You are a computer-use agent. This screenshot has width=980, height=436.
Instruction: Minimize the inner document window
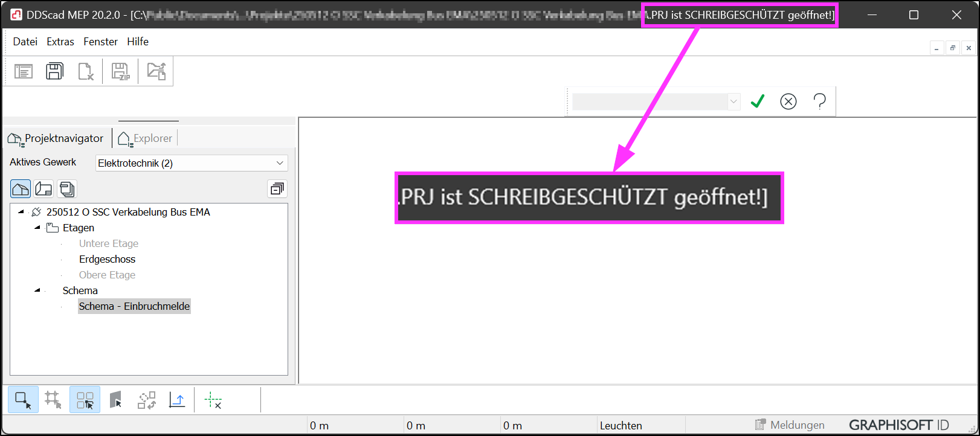pyautogui.click(x=937, y=48)
